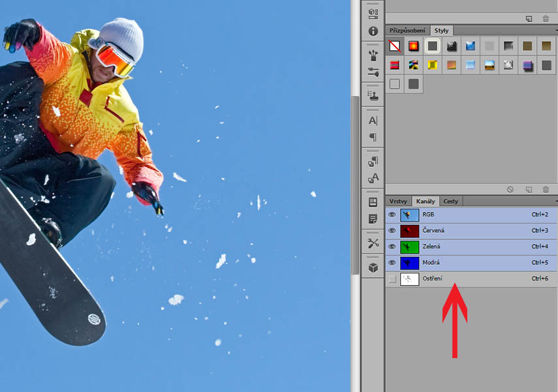Image resolution: width=558 pixels, height=392 pixels.
Task: Open the Brush settings panel icon
Action: point(373,72)
